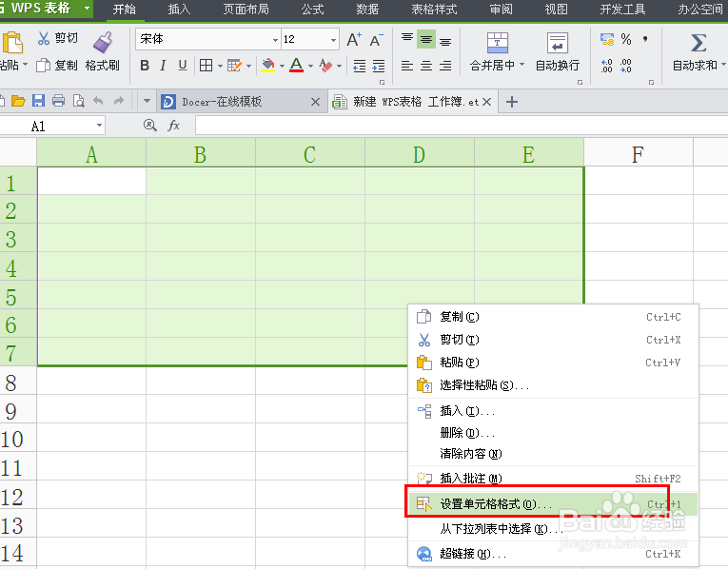
Task: Click the currency format icon
Action: click(607, 39)
